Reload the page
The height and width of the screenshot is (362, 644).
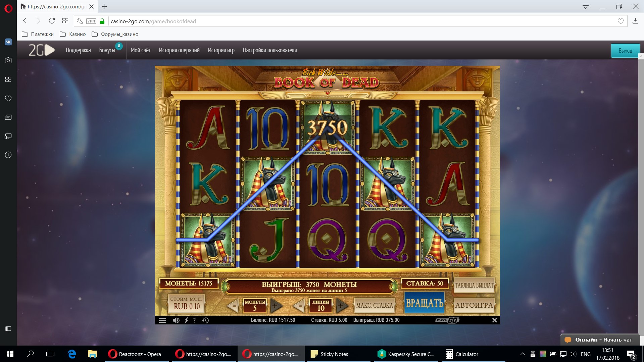pyautogui.click(x=52, y=21)
